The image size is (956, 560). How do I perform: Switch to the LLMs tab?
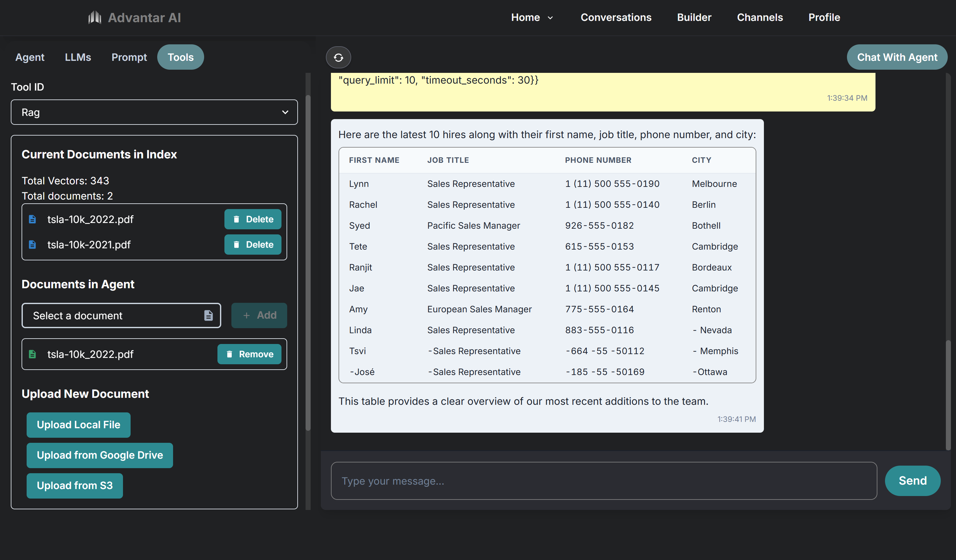(78, 57)
